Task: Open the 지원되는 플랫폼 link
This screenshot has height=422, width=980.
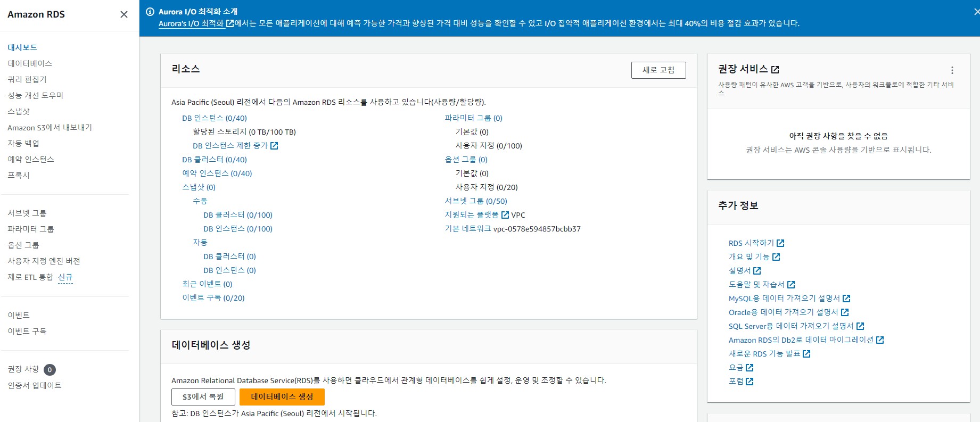Action: pyautogui.click(x=472, y=215)
